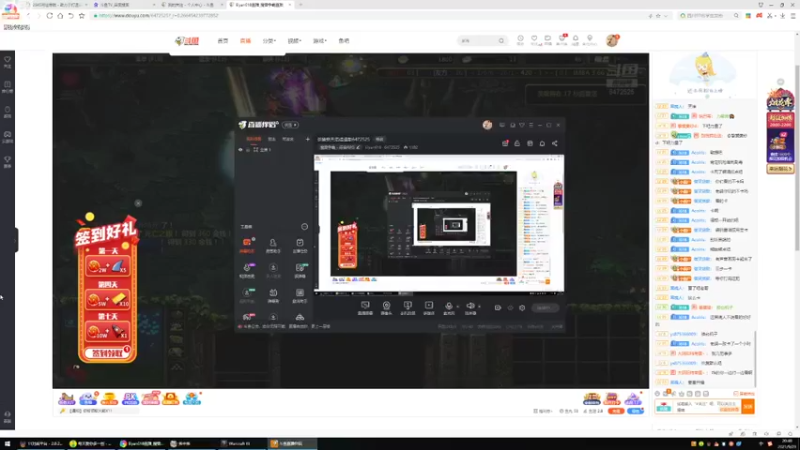Open settings gear in 直播伴侣 bottom bar

pos(522,308)
